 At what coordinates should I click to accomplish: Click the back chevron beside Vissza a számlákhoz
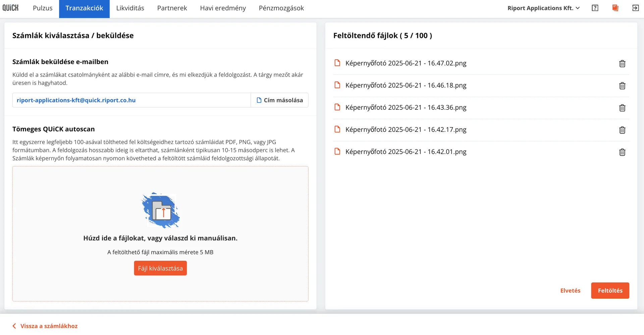coord(14,326)
